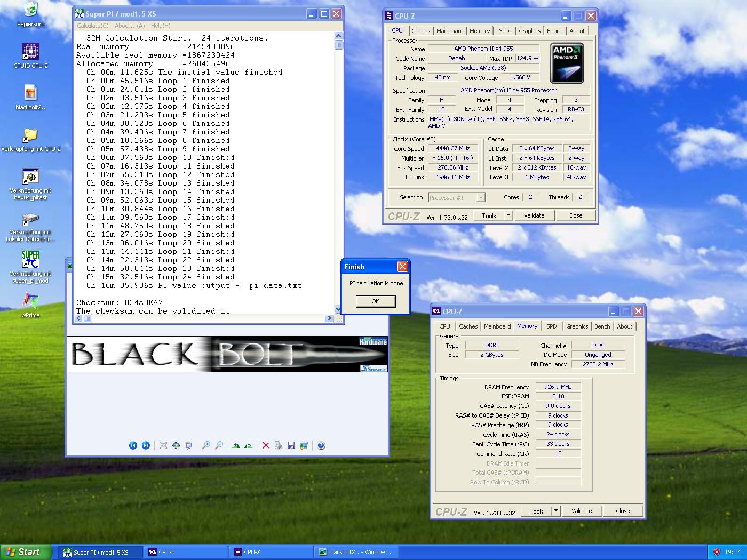Click Super PI vertical scrollbar up arrow
Screen dimensions: 747x560
click(x=338, y=36)
